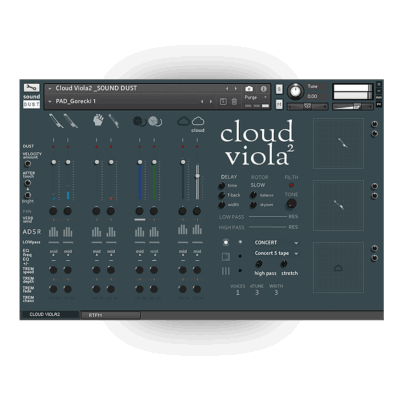Open the Concert 5 tape impulse dropdown
Screen dimensions: 400x400
276,253
